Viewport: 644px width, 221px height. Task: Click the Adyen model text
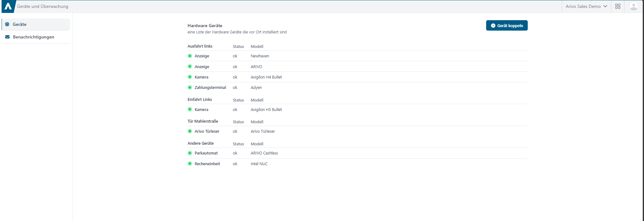(256, 87)
